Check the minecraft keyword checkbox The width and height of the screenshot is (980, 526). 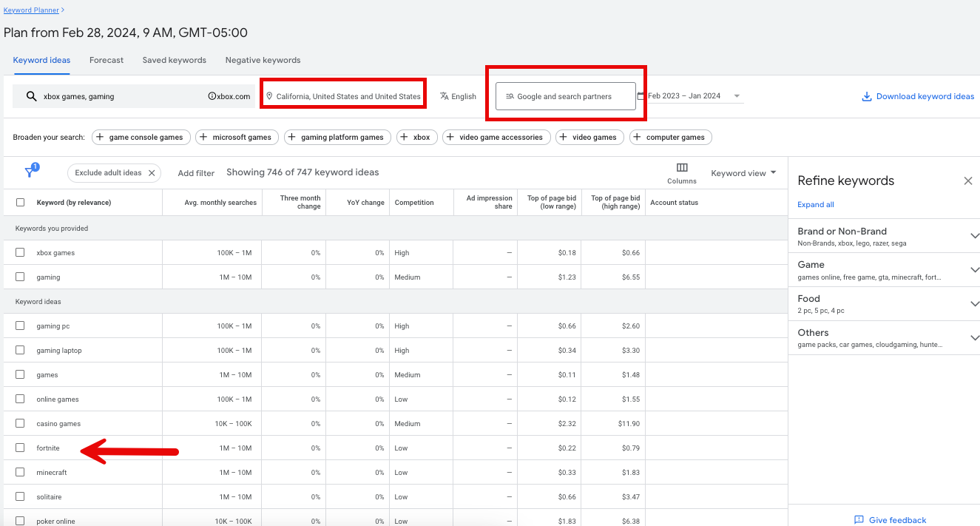pos(19,472)
